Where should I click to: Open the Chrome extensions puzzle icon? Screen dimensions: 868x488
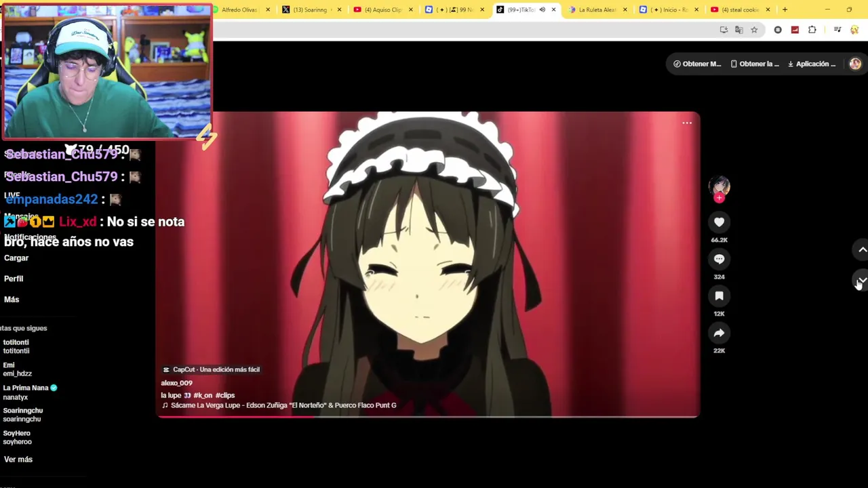click(812, 30)
